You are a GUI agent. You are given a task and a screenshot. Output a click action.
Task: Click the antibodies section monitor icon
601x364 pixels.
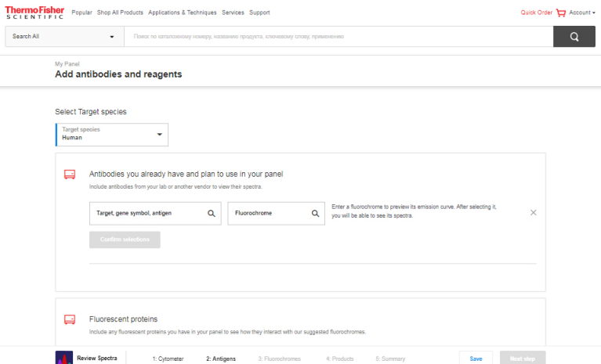(x=69, y=174)
